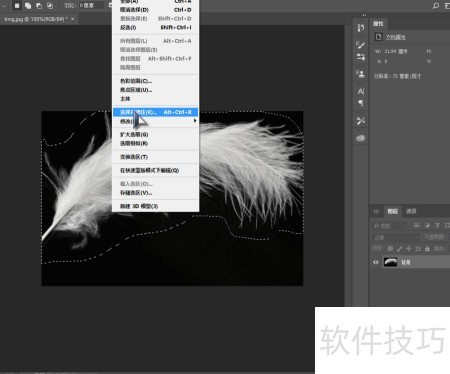The image size is (450, 374).
Task: Choose 焦点区域(U)... menu item
Action: (155, 90)
